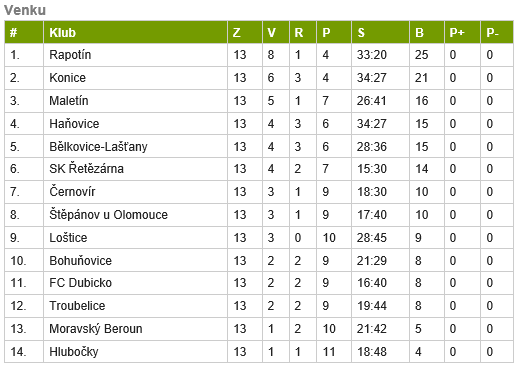The image size is (519, 367).
Task: Click the SK Řetězárna club name
Action: (86, 169)
